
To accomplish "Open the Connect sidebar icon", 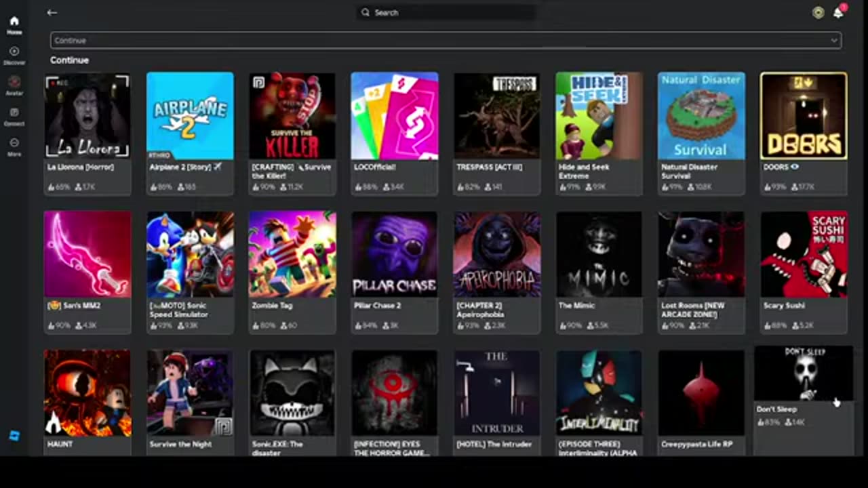I will [x=14, y=113].
